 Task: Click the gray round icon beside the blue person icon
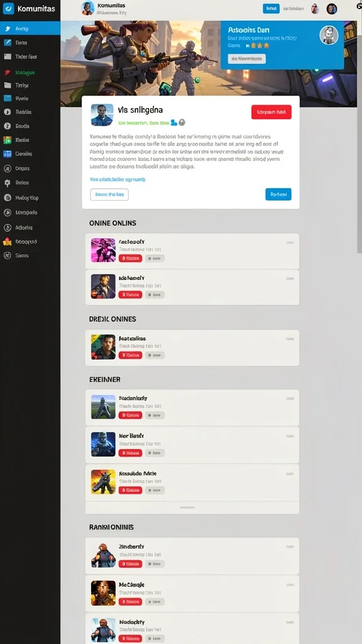(x=182, y=123)
